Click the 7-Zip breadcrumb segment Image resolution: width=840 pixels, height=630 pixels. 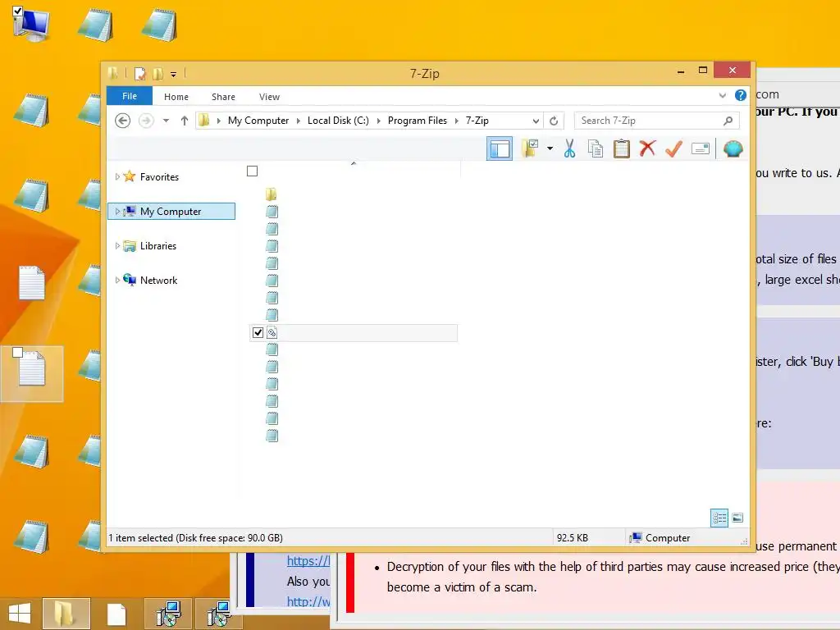click(x=477, y=121)
